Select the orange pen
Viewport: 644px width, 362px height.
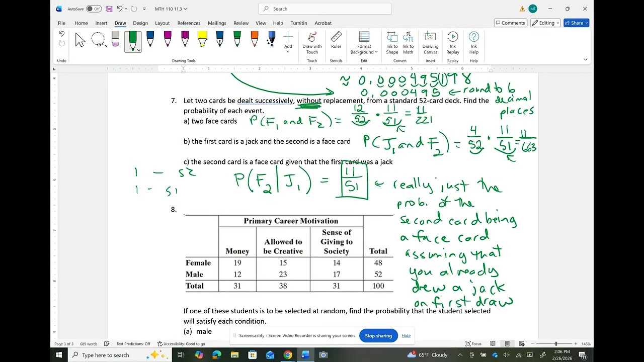coord(255,40)
